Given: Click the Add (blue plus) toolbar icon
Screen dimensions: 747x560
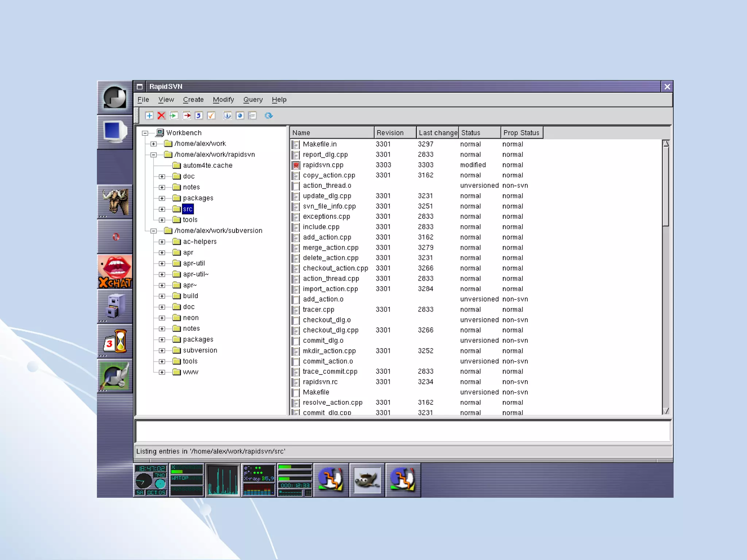Looking at the screenshot, I should 149,116.
